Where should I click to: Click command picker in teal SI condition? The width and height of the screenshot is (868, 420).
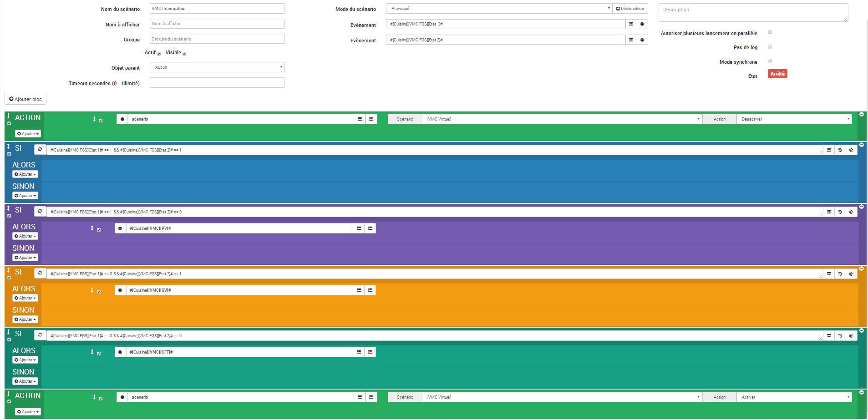pos(829,336)
